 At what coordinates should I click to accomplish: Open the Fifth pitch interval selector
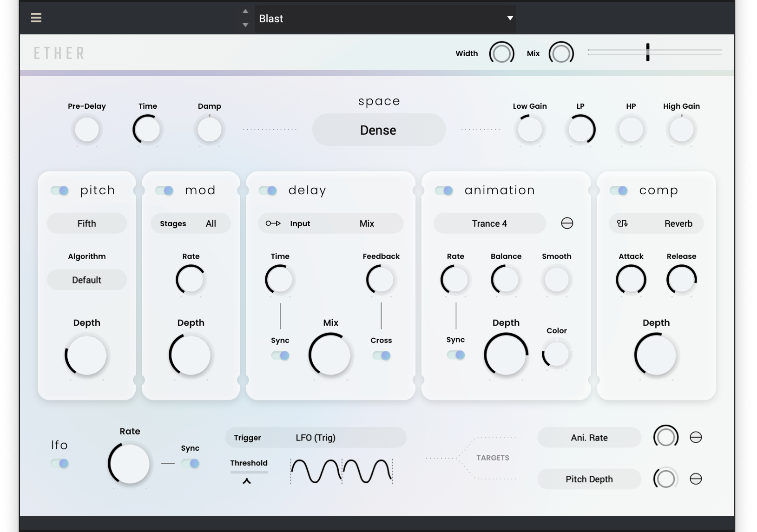tap(87, 223)
